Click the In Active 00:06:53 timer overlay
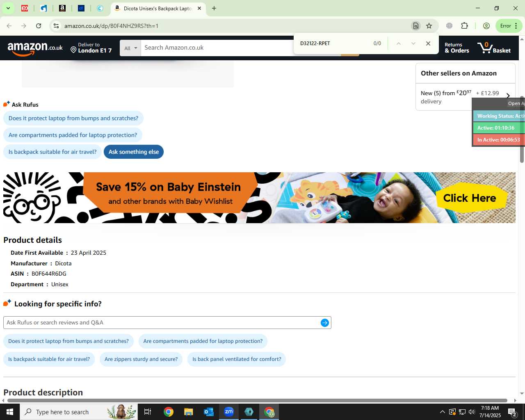The width and height of the screenshot is (525, 420). [499, 140]
